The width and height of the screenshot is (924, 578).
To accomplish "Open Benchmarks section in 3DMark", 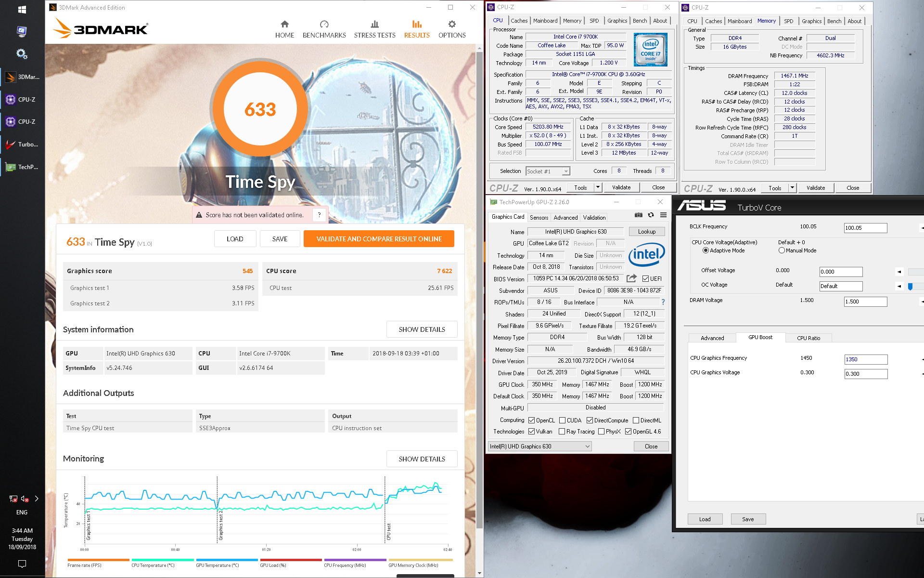I will [x=324, y=29].
